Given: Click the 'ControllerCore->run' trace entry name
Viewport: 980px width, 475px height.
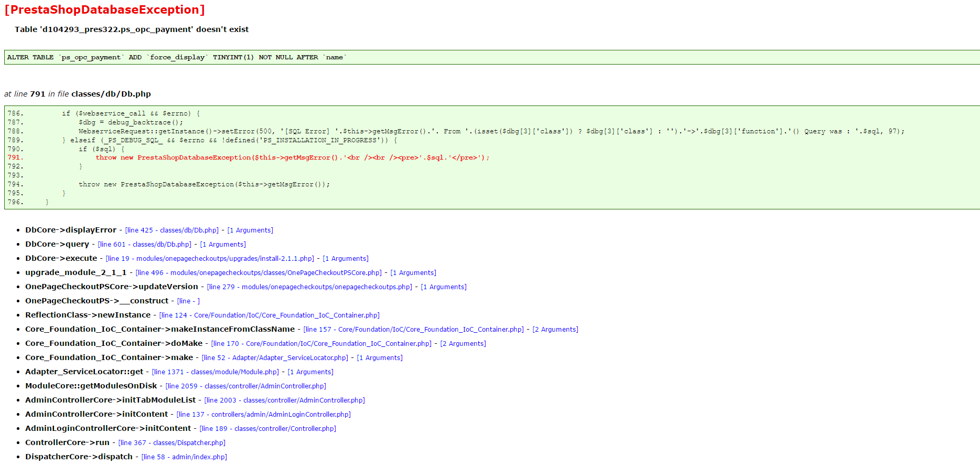Looking at the screenshot, I should [x=68, y=442].
